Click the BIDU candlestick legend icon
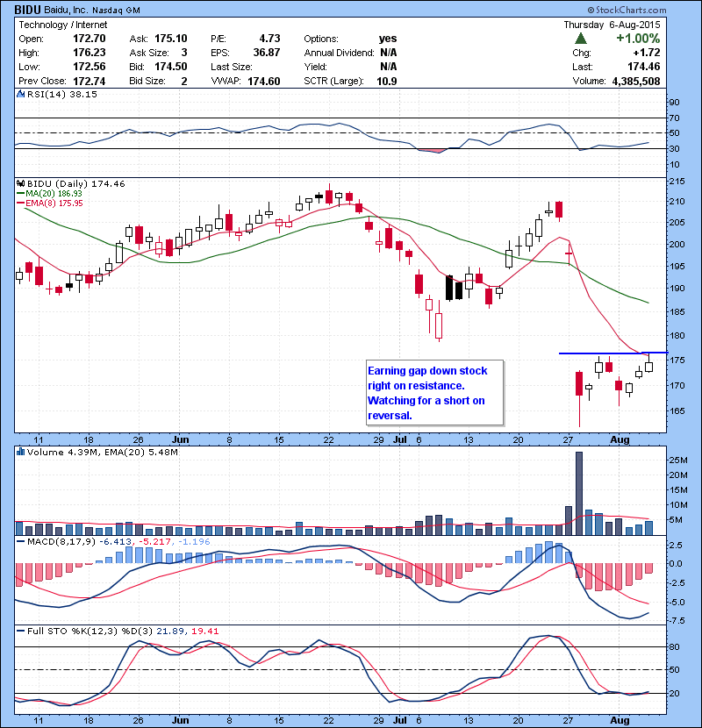The width and height of the screenshot is (702, 728). [20, 184]
